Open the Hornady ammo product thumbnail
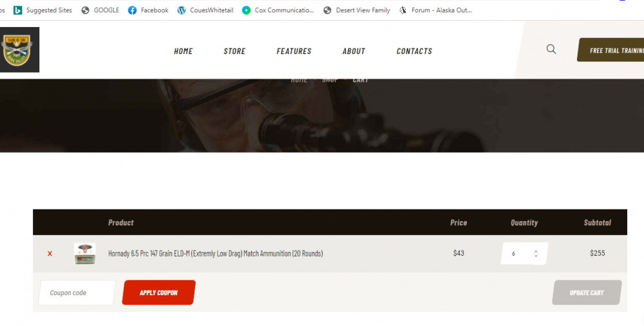The width and height of the screenshot is (644, 326). point(84,253)
